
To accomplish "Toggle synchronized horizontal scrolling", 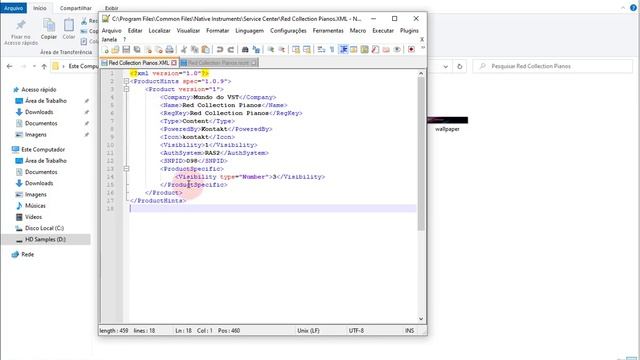I will point(307,50).
